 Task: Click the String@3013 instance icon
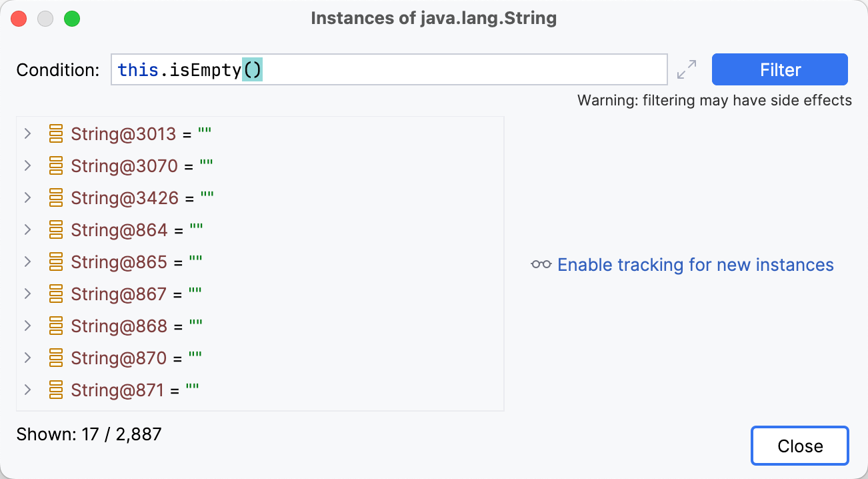pos(57,133)
